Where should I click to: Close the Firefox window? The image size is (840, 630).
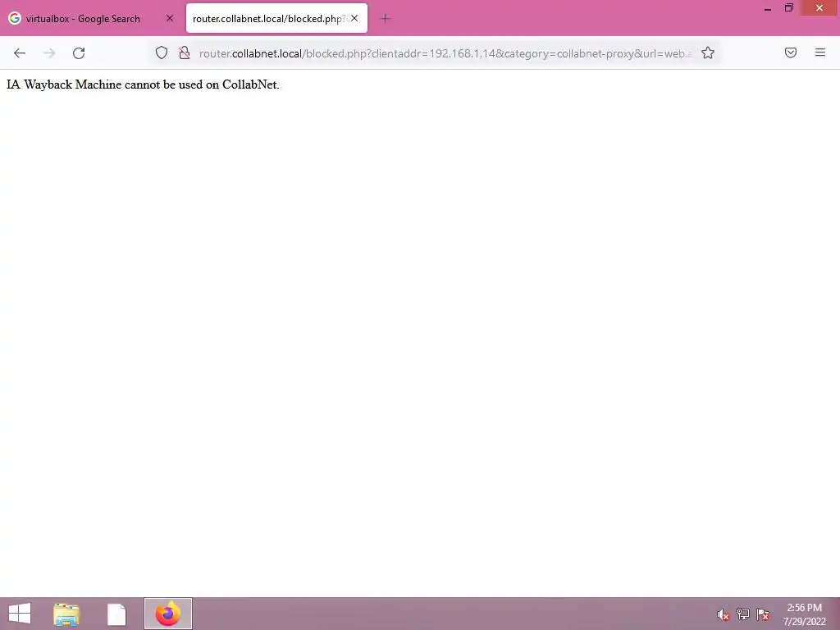tap(819, 8)
